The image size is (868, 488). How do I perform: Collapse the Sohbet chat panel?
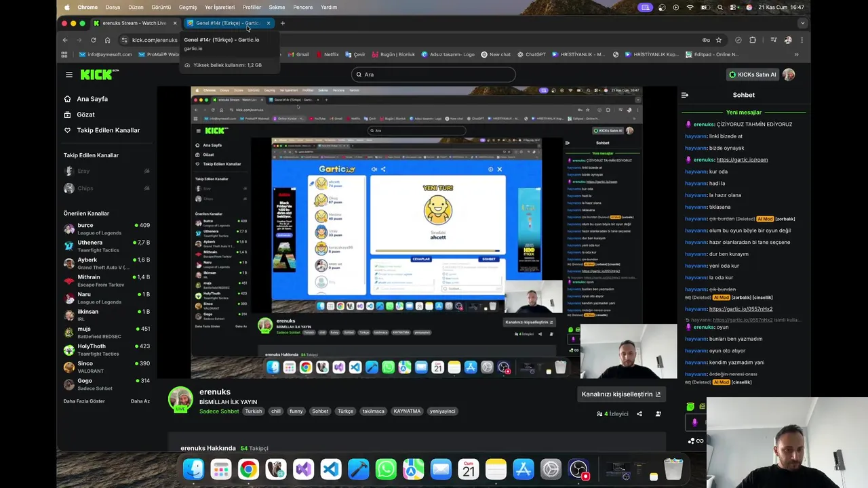click(685, 95)
